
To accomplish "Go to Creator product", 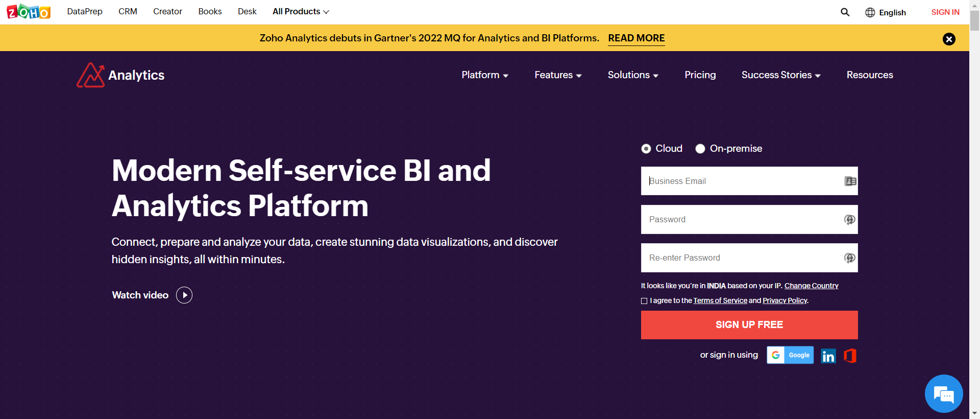I will pyautogui.click(x=167, y=11).
